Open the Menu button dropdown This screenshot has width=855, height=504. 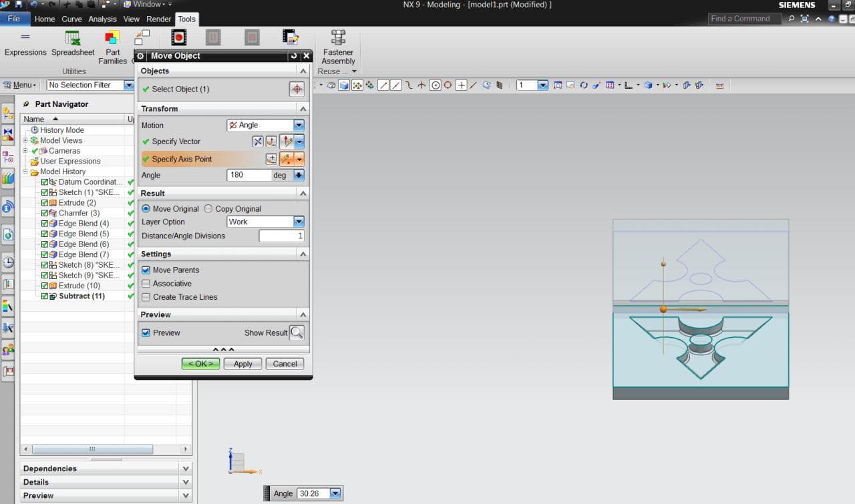tap(20, 85)
